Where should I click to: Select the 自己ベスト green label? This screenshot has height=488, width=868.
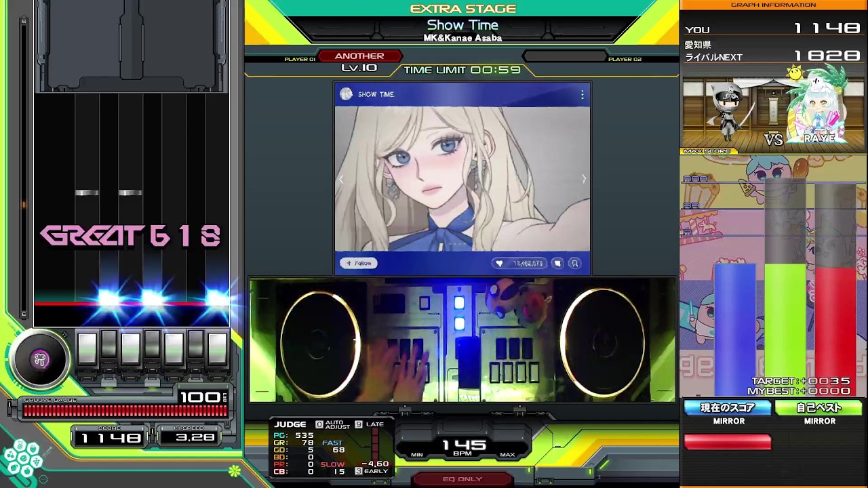[819, 408]
